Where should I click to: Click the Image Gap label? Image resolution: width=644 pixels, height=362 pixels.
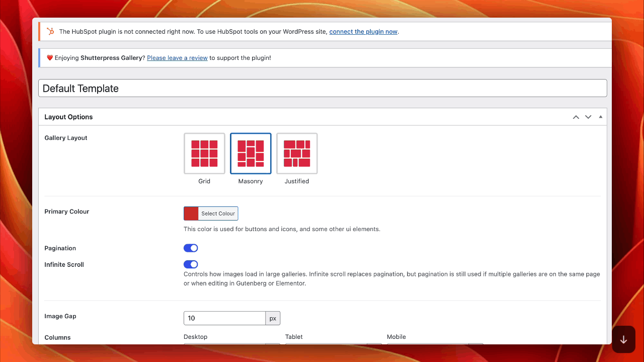pyautogui.click(x=60, y=316)
